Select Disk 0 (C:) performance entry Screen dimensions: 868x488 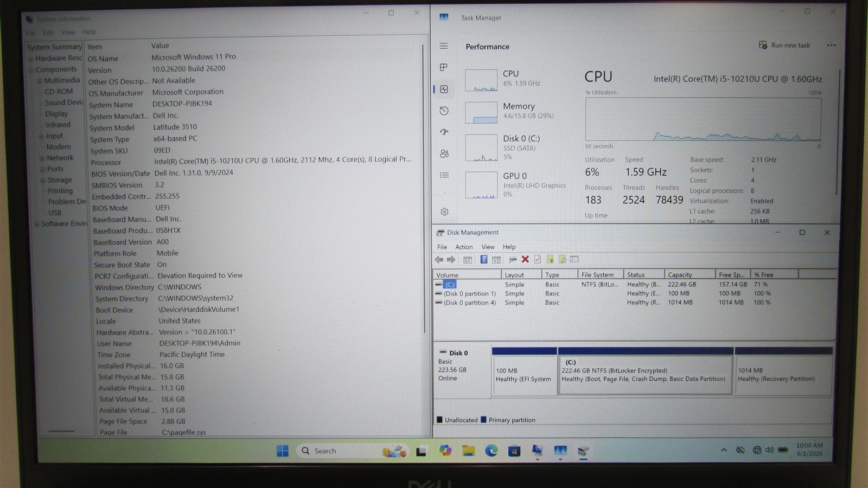click(517, 147)
